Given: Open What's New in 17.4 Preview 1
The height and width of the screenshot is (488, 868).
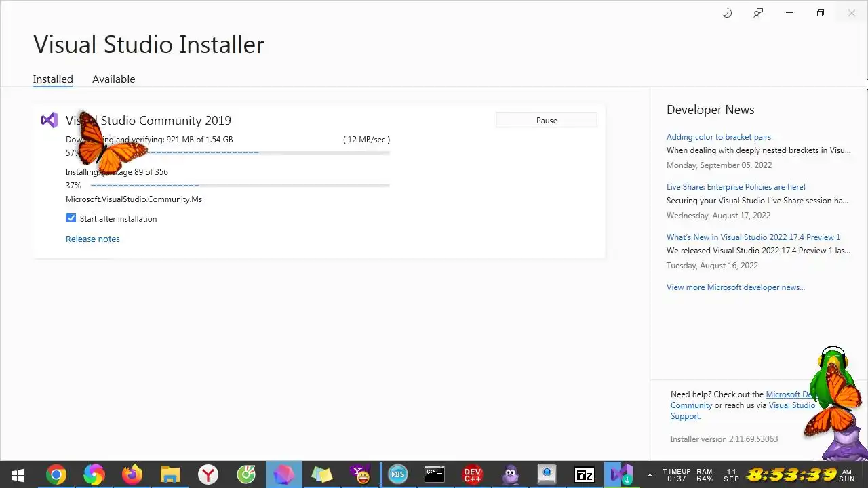Looking at the screenshot, I should (x=753, y=237).
